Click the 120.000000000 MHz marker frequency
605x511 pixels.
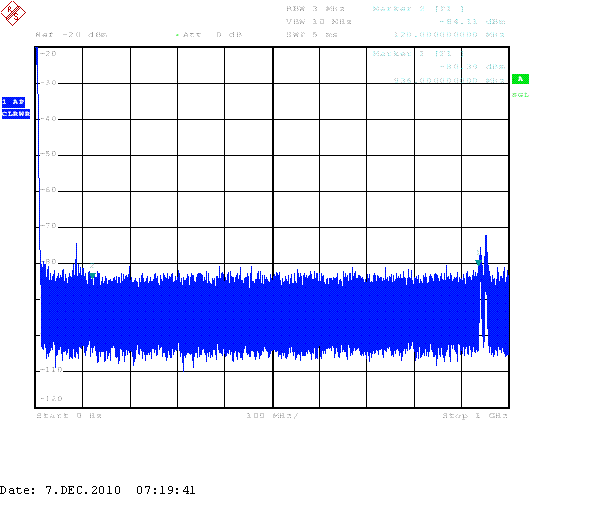tap(449, 34)
